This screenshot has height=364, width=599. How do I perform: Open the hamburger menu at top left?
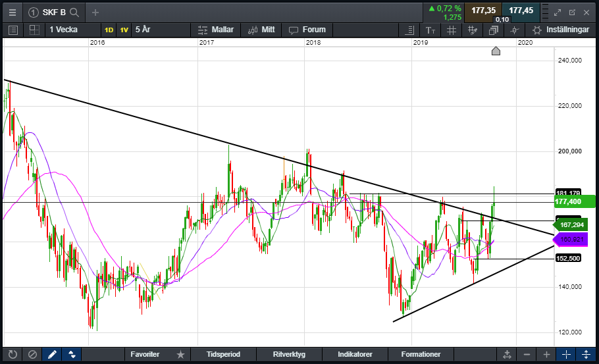click(x=12, y=12)
